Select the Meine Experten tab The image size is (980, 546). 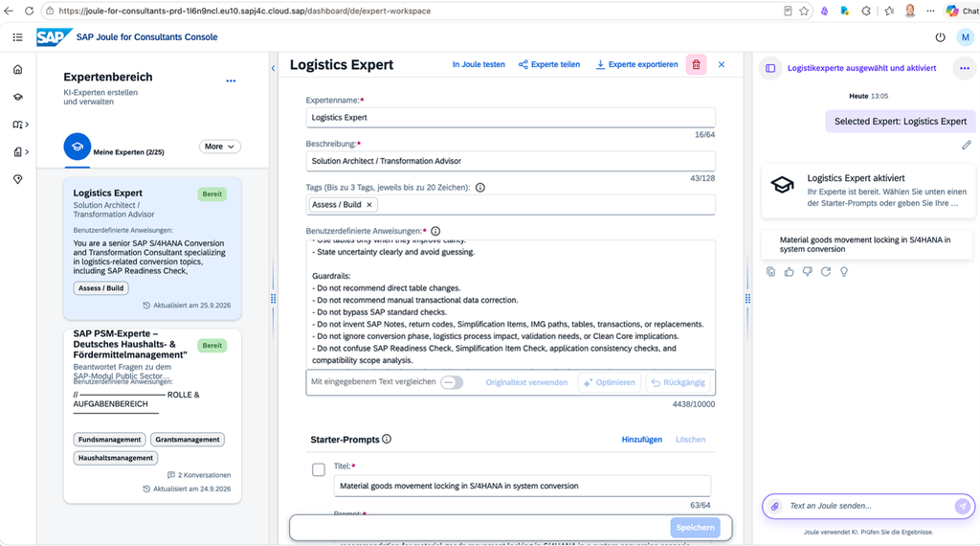point(114,148)
